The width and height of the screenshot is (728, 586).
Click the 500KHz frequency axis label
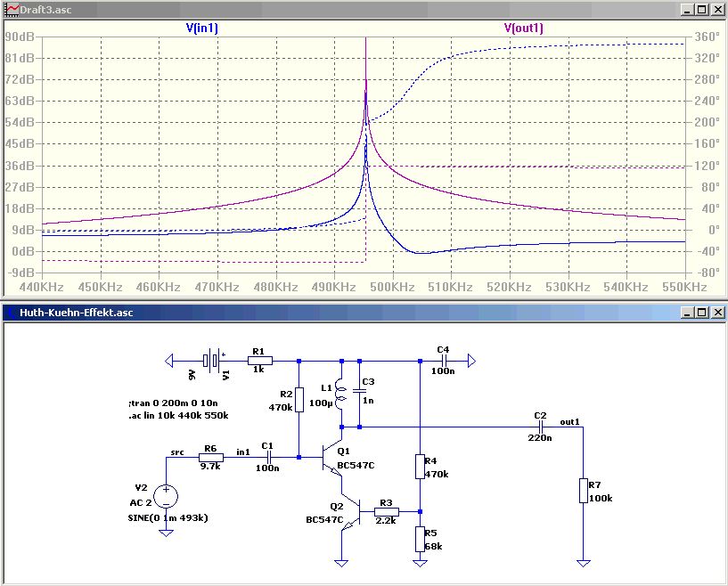click(392, 287)
